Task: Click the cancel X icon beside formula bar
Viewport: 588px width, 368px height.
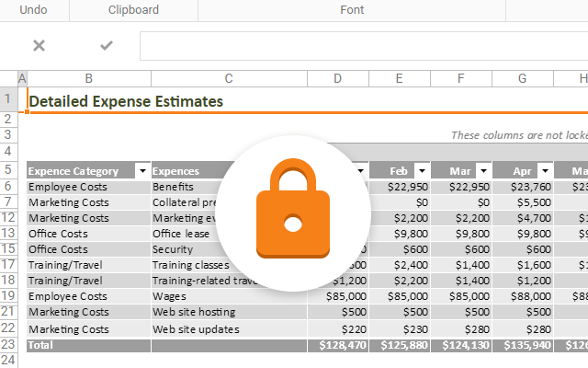Action: [39, 45]
